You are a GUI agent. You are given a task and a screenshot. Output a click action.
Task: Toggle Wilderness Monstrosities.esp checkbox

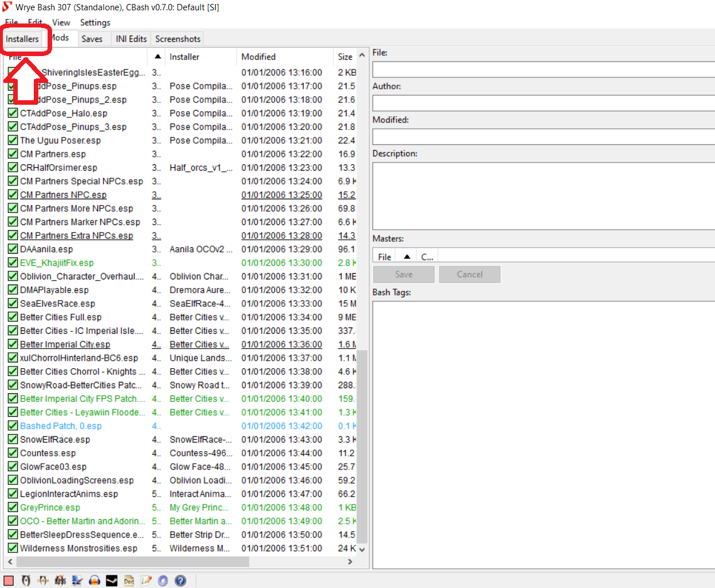click(x=13, y=548)
